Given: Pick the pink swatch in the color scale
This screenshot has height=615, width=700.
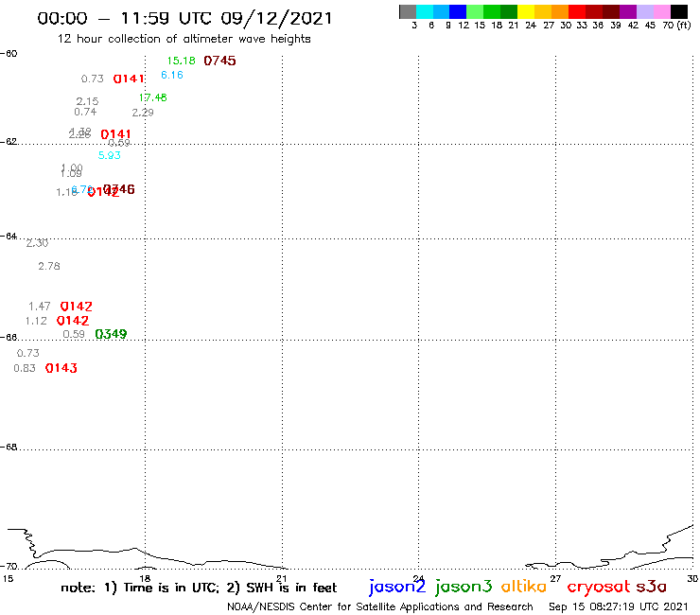Looking at the screenshot, I should click(x=662, y=11).
